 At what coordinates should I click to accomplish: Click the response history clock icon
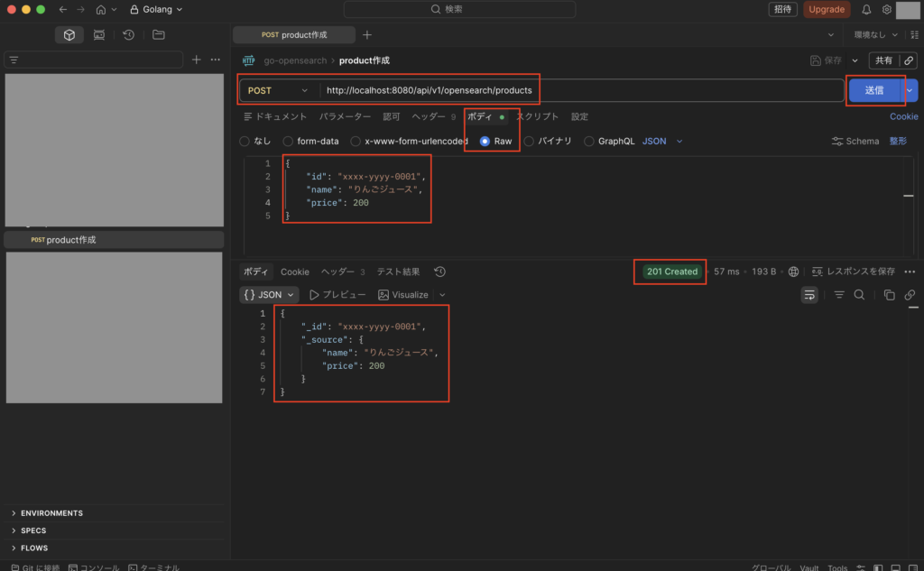439,272
